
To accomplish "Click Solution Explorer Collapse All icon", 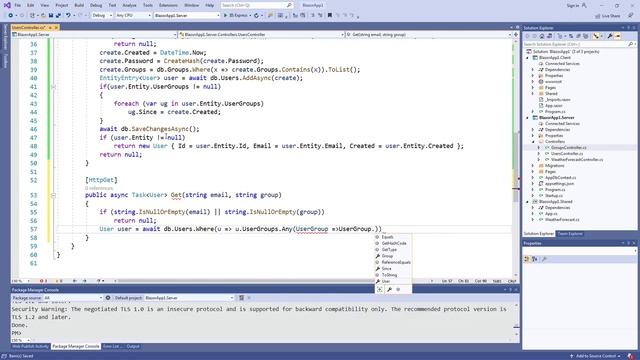I will point(578,36).
